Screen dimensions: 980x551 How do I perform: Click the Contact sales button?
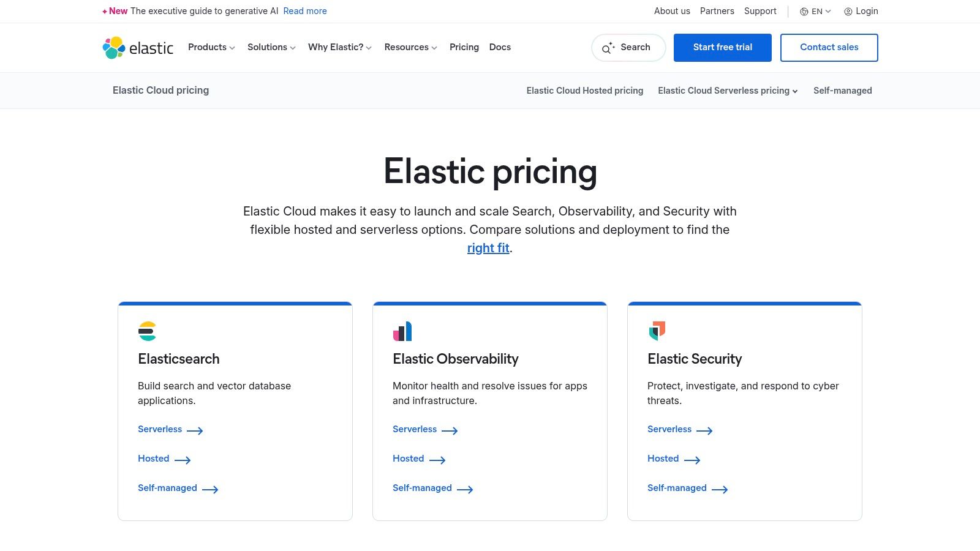pyautogui.click(x=829, y=47)
